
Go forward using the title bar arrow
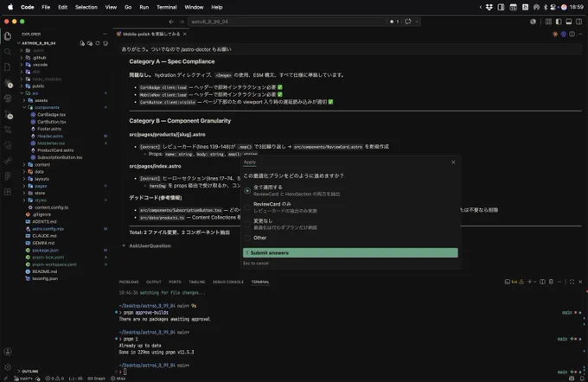182,22
